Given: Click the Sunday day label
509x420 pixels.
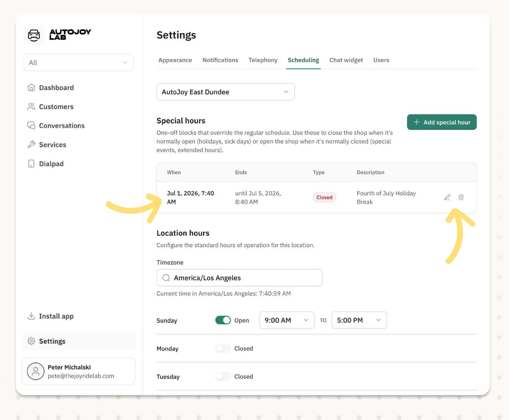Looking at the screenshot, I should point(167,320).
